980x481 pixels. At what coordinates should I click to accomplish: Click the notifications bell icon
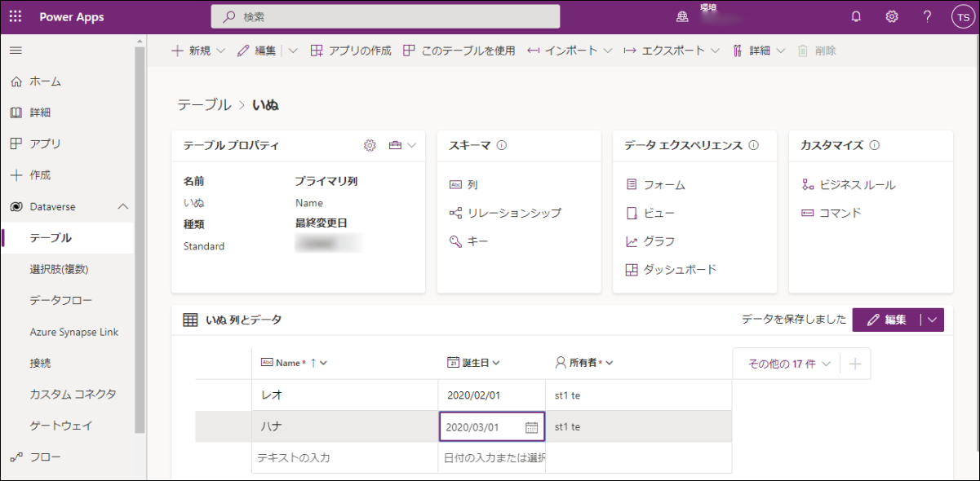(x=856, y=17)
